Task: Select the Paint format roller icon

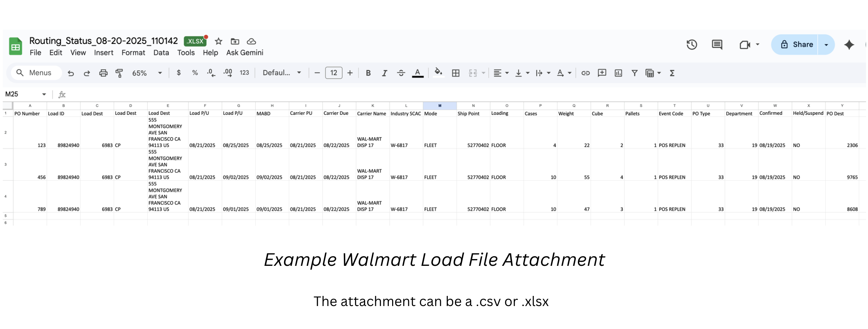Action: coord(119,73)
